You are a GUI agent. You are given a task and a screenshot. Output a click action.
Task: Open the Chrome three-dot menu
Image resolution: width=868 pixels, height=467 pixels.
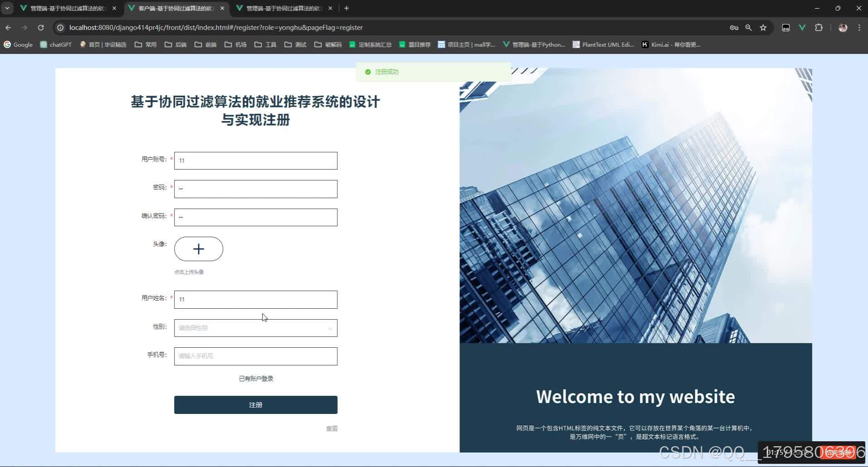pyautogui.click(x=859, y=28)
